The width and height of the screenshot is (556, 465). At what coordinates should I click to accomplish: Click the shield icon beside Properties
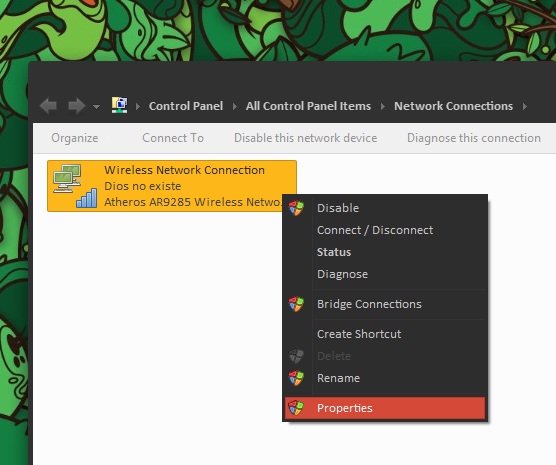[x=296, y=408]
